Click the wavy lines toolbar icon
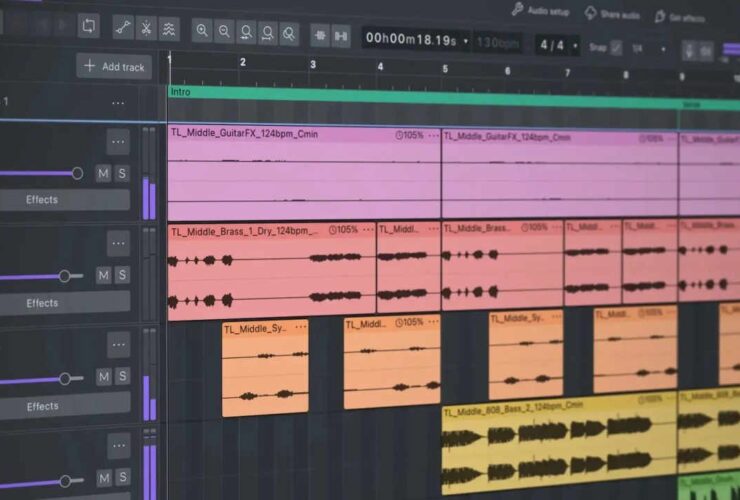 168,29
